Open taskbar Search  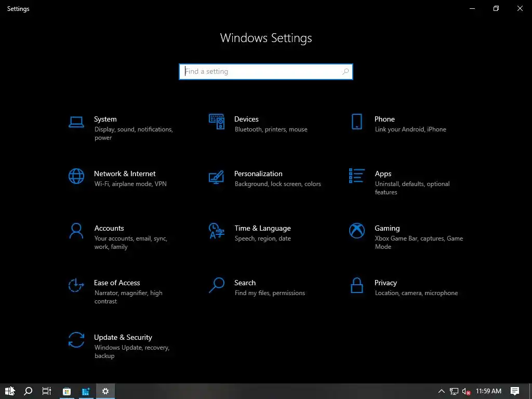[x=28, y=391]
